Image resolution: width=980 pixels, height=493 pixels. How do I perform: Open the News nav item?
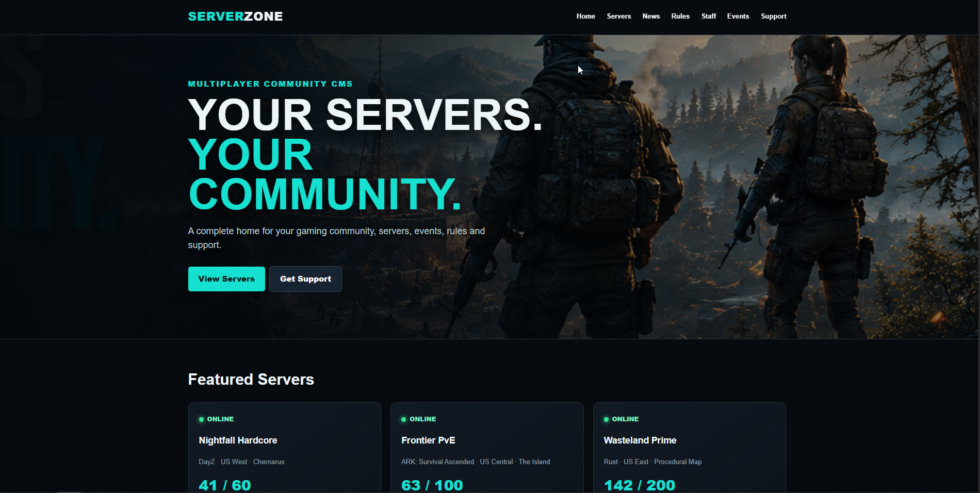[651, 17]
